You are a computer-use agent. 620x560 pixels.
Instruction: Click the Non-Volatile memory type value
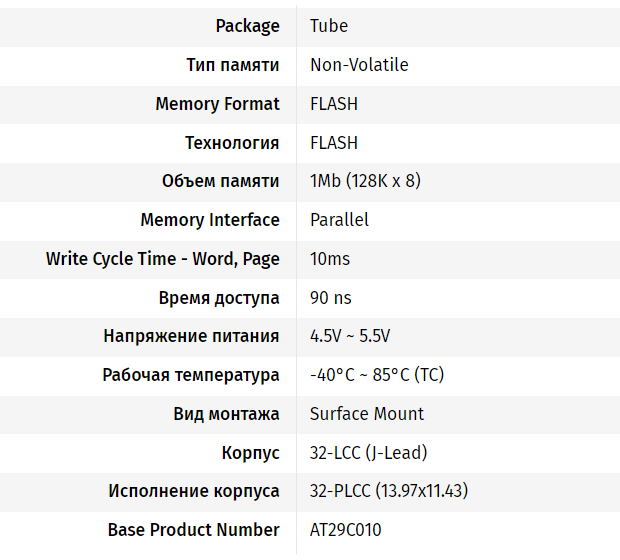pos(359,65)
